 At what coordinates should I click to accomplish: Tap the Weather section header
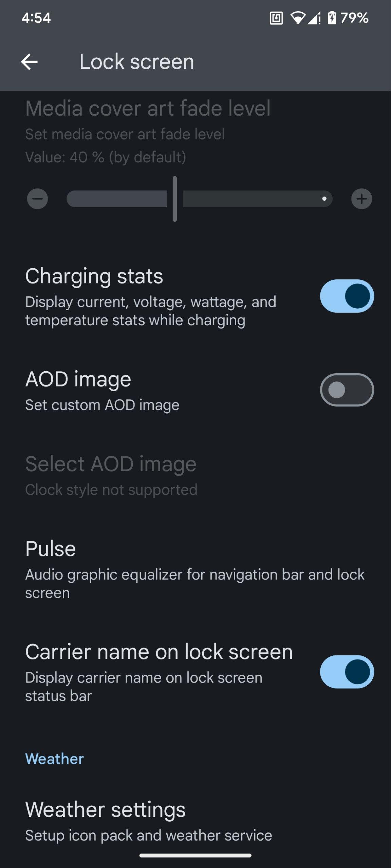click(x=54, y=759)
